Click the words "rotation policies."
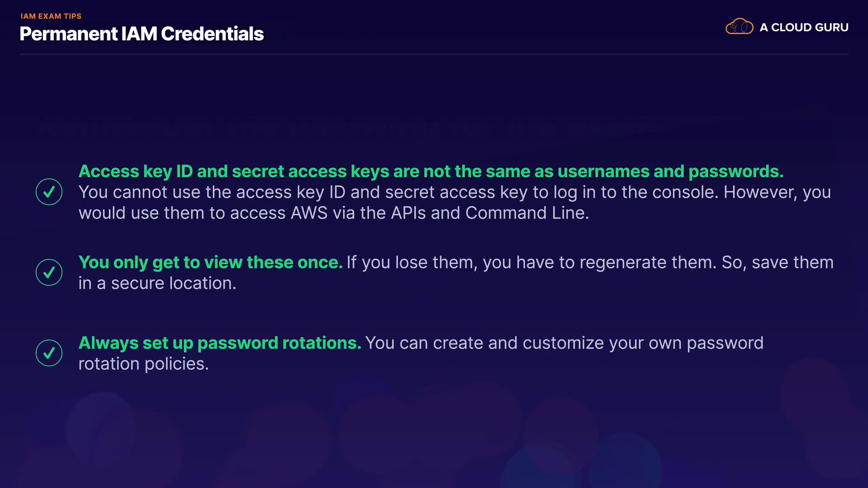 tap(143, 364)
